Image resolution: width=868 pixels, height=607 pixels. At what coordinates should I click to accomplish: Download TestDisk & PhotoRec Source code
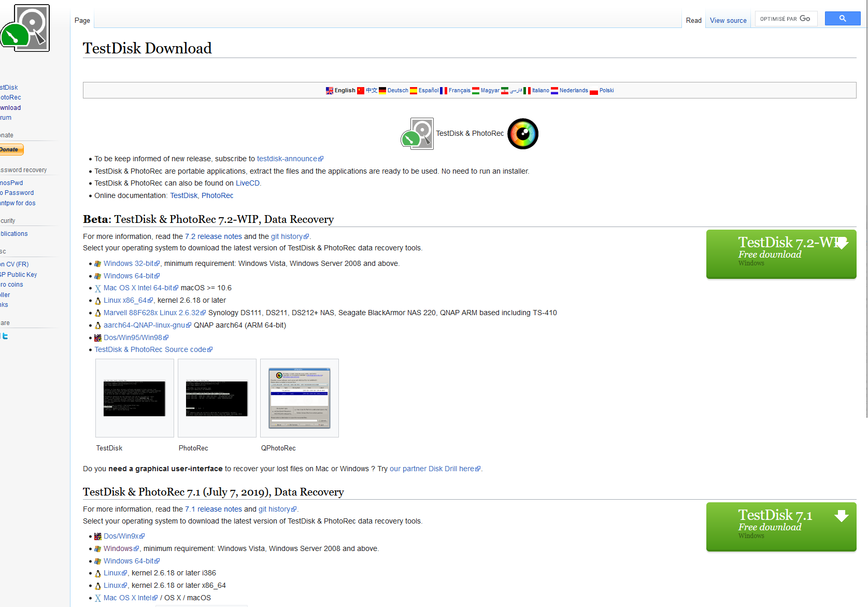click(x=153, y=349)
